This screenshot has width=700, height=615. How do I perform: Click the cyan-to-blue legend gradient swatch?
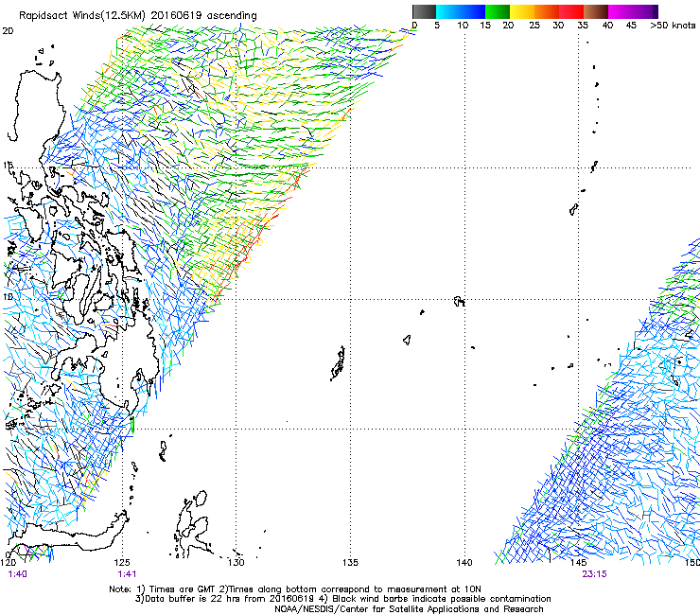tap(461, 11)
